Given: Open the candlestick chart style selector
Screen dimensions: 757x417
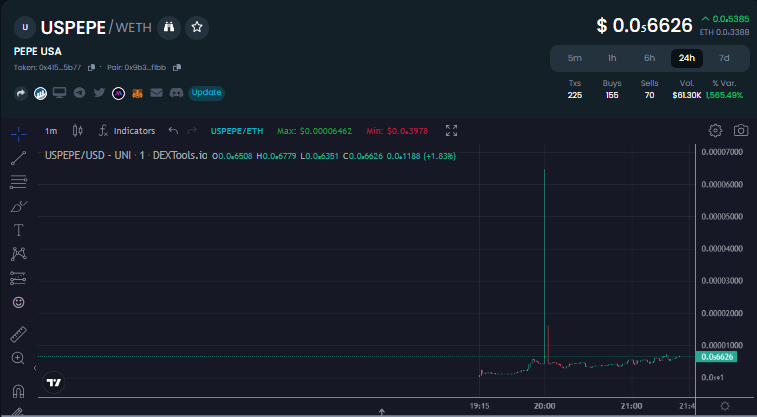Looking at the screenshot, I should (x=77, y=131).
